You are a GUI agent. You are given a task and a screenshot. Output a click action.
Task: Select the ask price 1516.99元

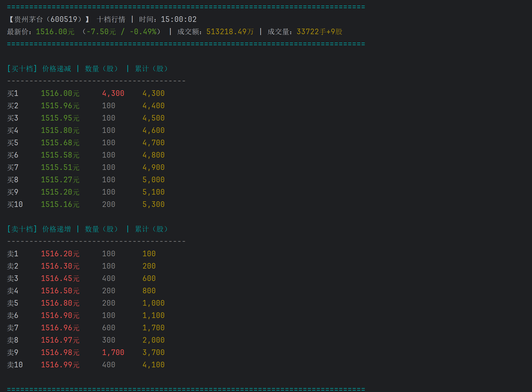tap(60, 365)
